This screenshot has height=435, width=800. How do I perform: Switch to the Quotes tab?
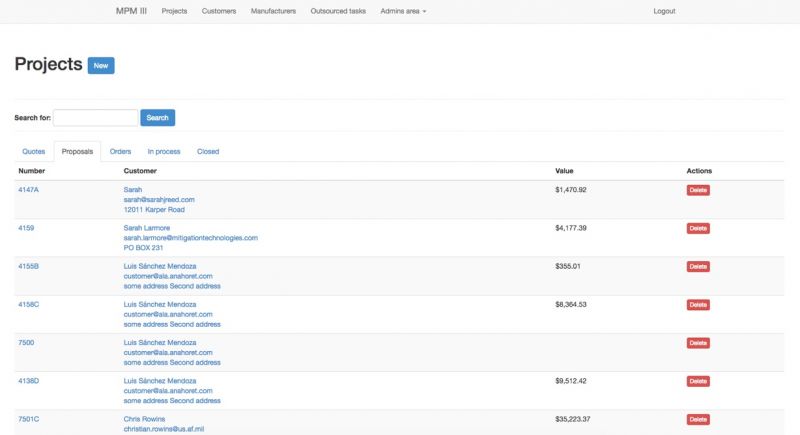(34, 151)
